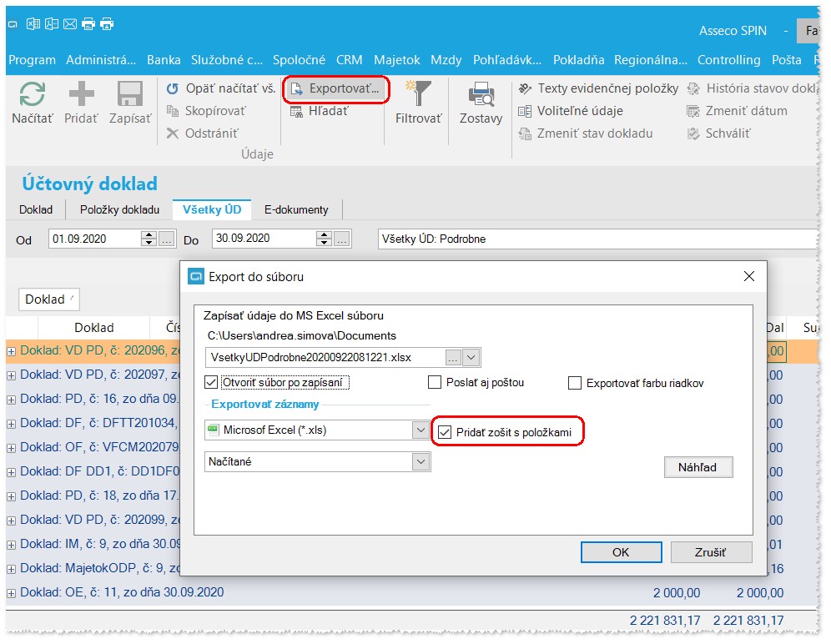
Task: Click the Exportovať toolbar button
Action: (x=336, y=89)
